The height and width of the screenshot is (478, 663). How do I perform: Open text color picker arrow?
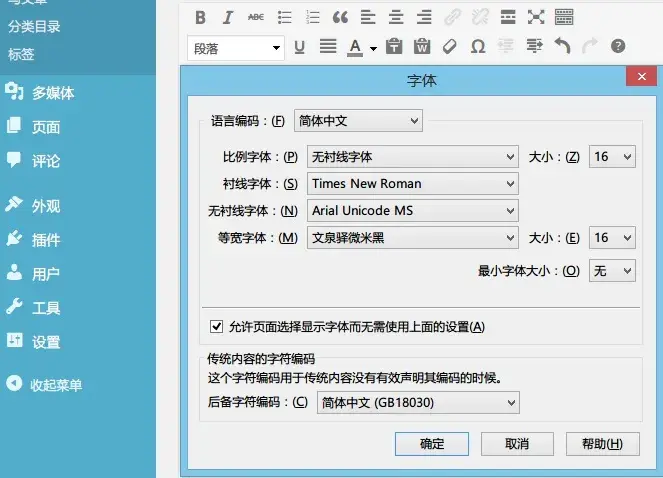[373, 47]
